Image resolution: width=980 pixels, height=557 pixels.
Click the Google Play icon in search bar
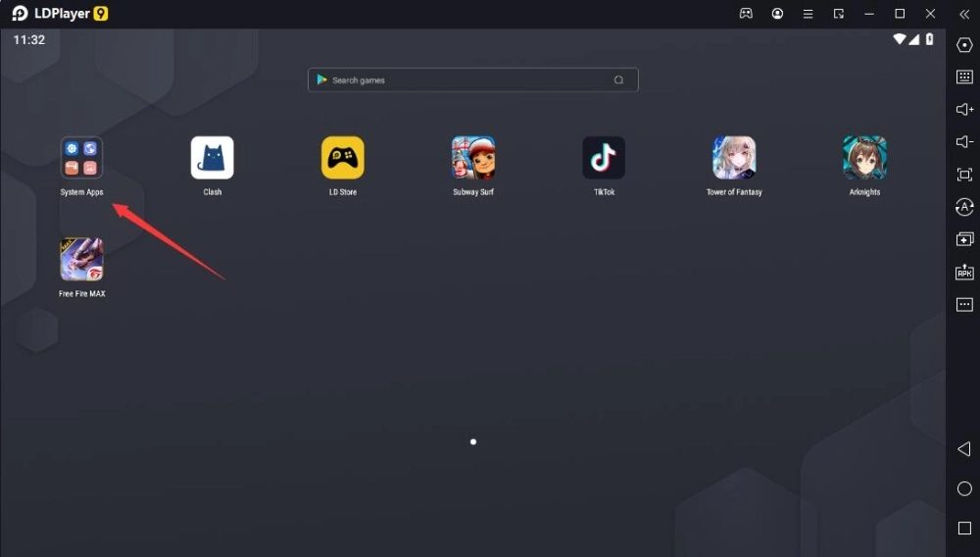click(321, 79)
